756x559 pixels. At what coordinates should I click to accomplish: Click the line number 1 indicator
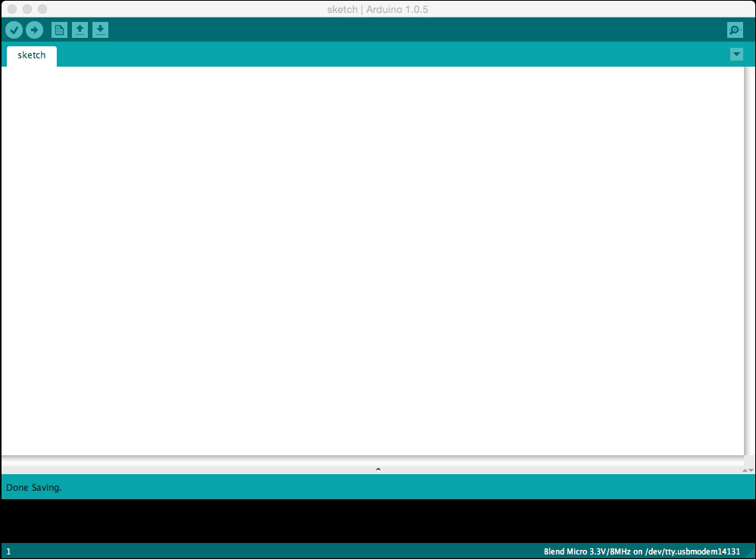[8, 551]
